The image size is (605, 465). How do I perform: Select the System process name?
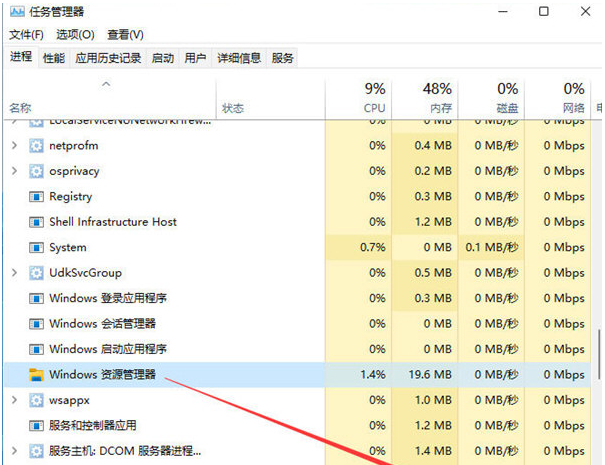coord(68,248)
